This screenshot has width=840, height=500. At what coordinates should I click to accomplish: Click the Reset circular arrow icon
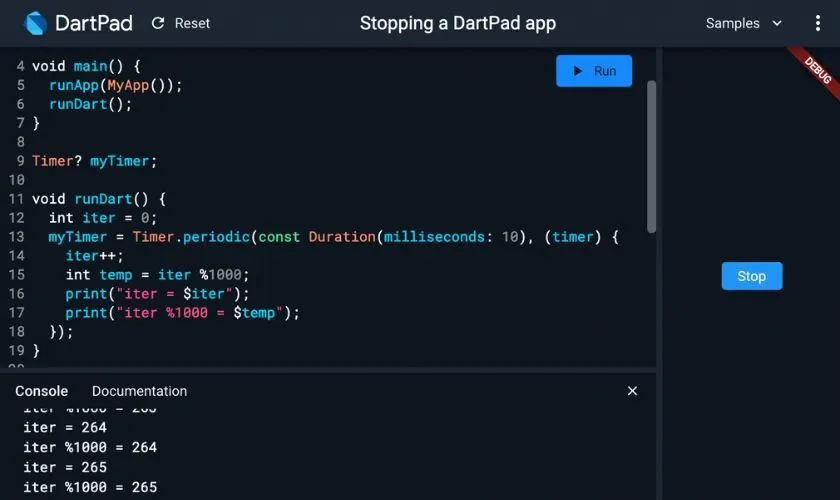click(158, 23)
